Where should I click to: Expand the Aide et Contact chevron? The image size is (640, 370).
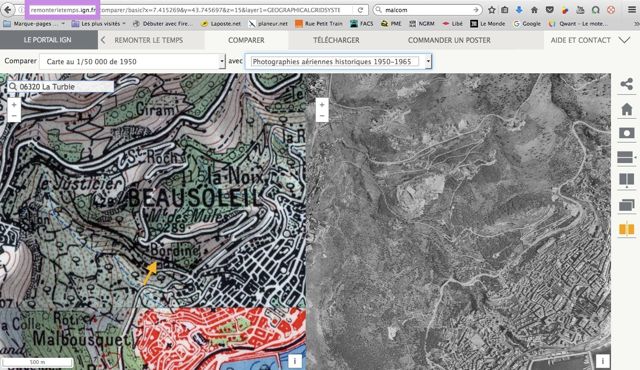[624, 40]
